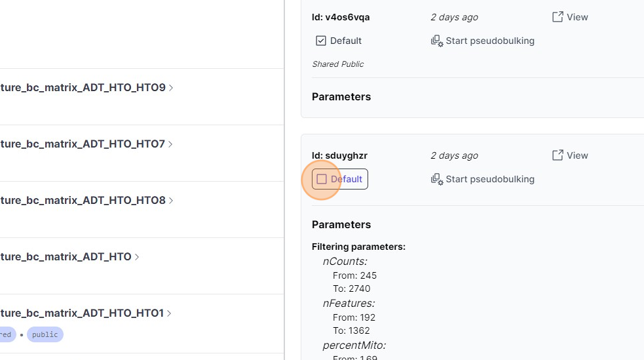Click Start pseudobulking text for sduyghzr
This screenshot has height=360, width=644.
pyautogui.click(x=490, y=179)
